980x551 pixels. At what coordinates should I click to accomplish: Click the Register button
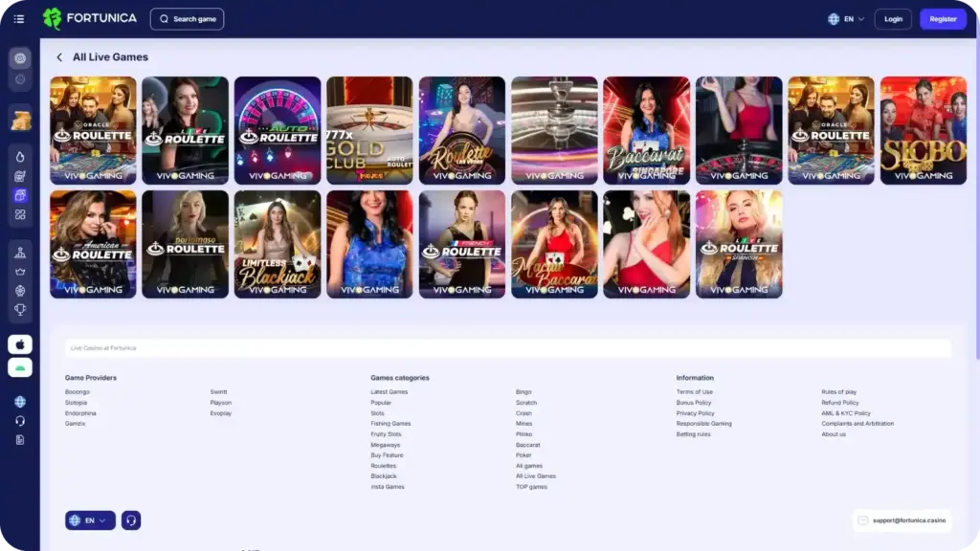pyautogui.click(x=943, y=19)
